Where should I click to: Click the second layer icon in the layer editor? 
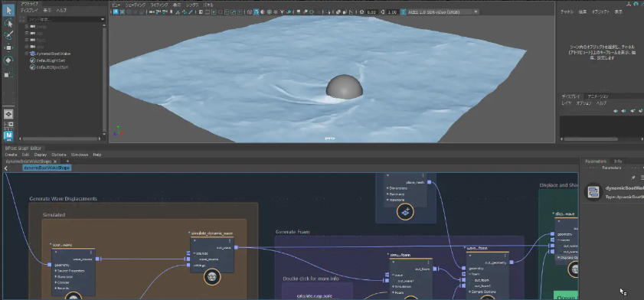[x=624, y=111]
